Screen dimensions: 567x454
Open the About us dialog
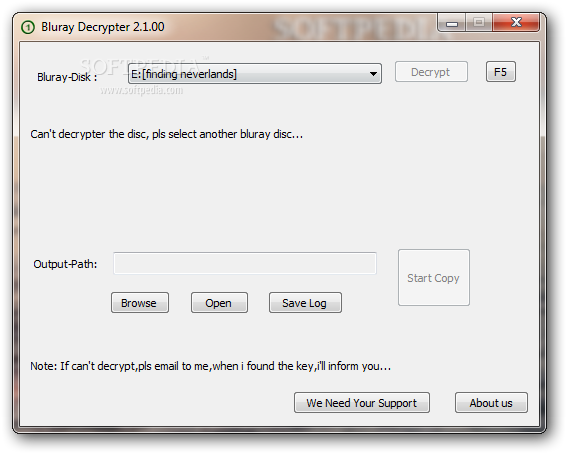click(x=491, y=403)
